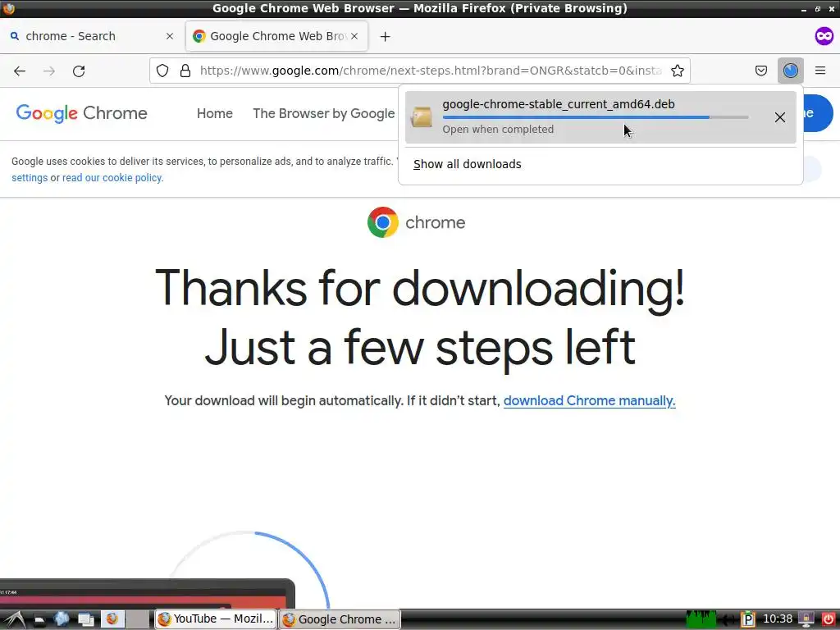Select 'Show all downloads' in panel
Screen dimensions: 840x630
(x=467, y=164)
